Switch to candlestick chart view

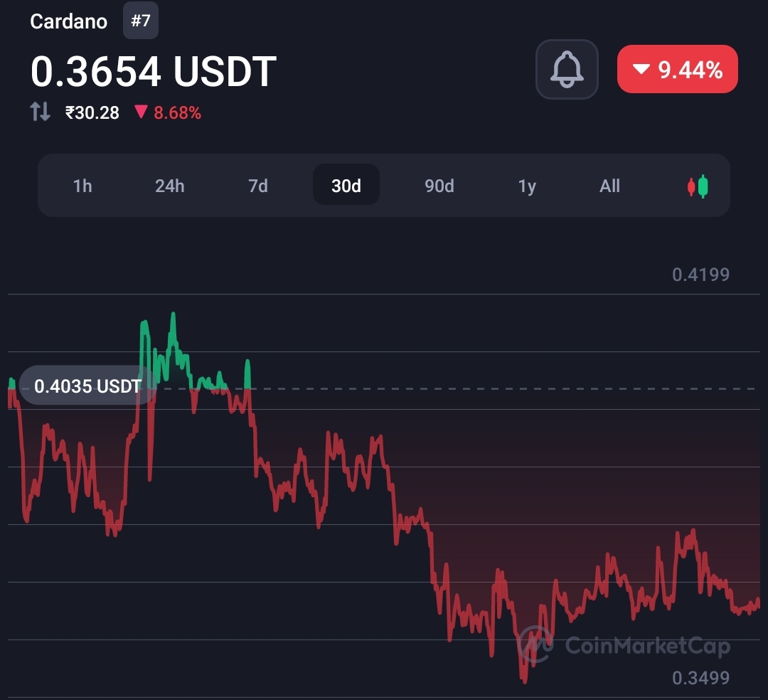click(698, 186)
